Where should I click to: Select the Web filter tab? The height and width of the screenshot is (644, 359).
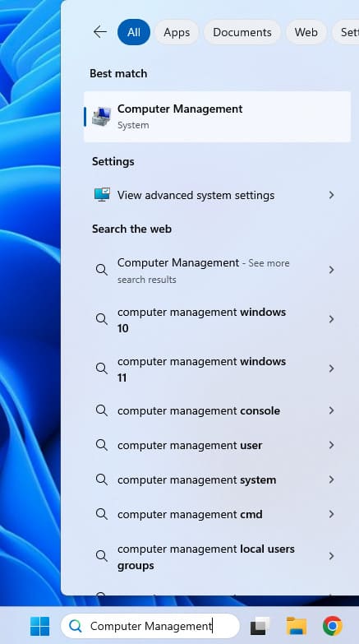[x=306, y=32]
